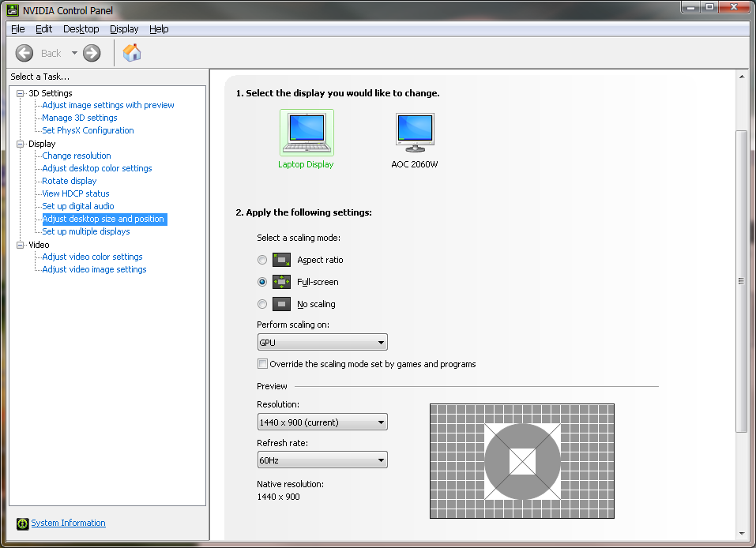Collapse the 3D Settings tree node

(x=21, y=93)
